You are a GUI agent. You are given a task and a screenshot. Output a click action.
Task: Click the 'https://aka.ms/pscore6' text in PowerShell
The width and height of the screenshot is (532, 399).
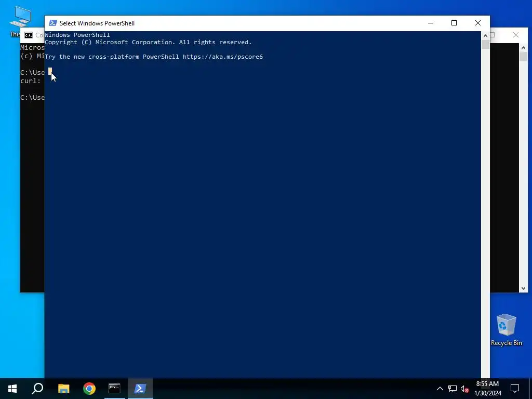(x=223, y=57)
